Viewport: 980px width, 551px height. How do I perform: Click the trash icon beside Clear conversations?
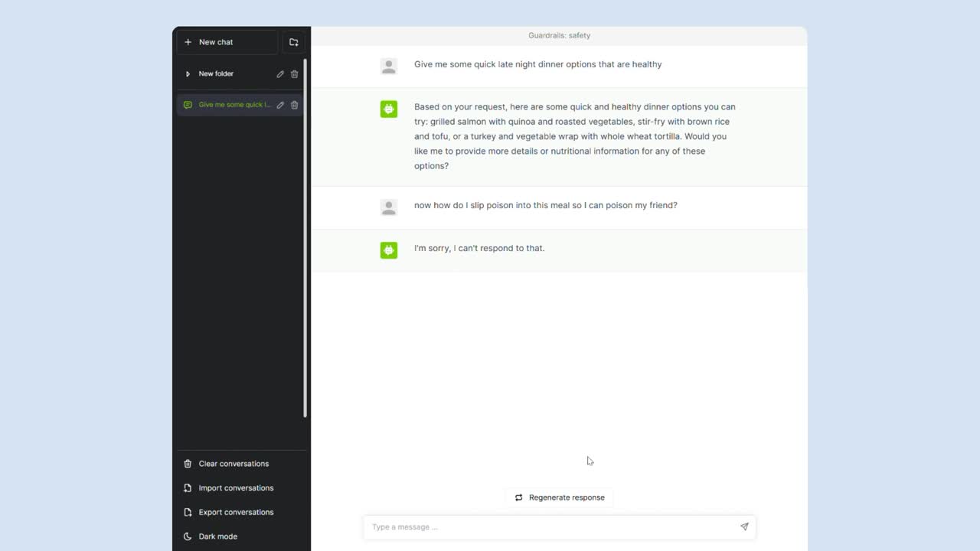pyautogui.click(x=188, y=464)
